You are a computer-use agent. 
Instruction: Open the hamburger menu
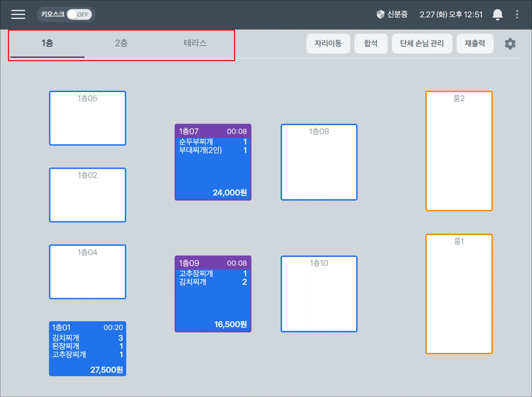point(18,14)
